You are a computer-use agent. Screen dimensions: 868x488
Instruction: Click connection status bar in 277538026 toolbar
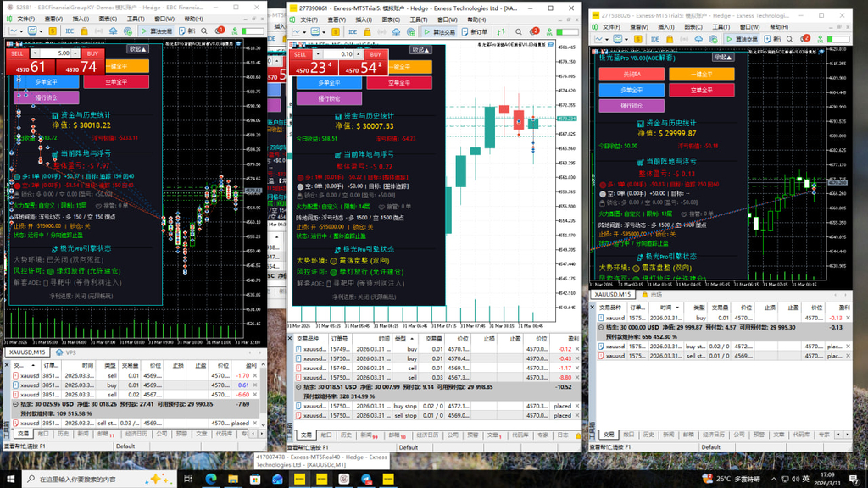(838, 39)
